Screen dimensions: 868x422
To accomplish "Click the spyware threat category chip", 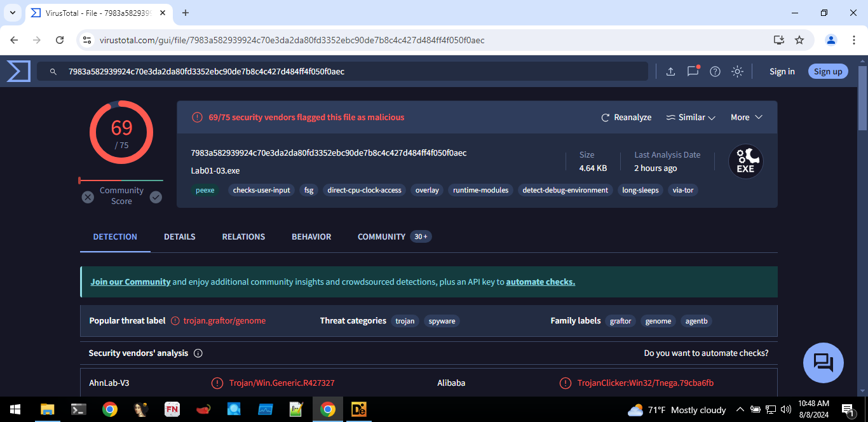I will [x=442, y=321].
